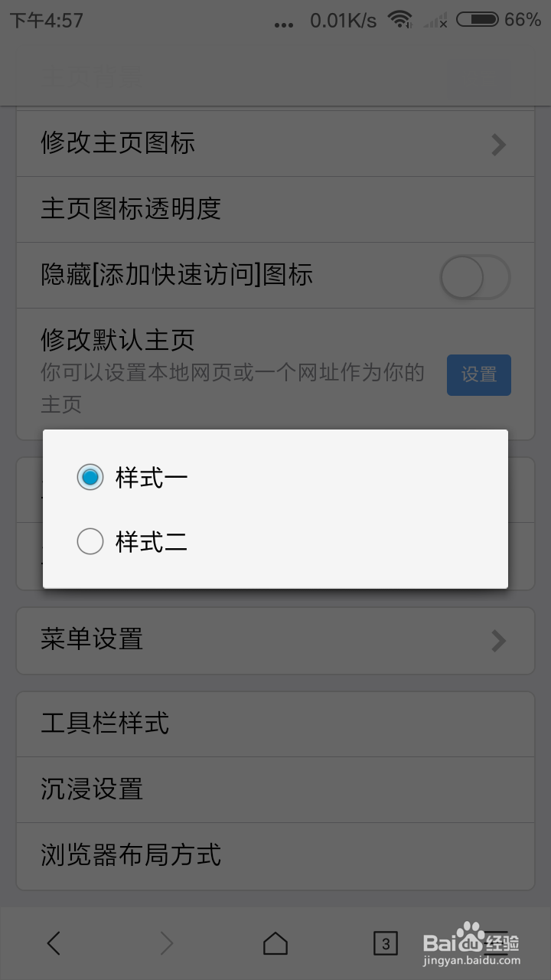Select the 样式一 radio button
The width and height of the screenshot is (551, 980).
(90, 477)
